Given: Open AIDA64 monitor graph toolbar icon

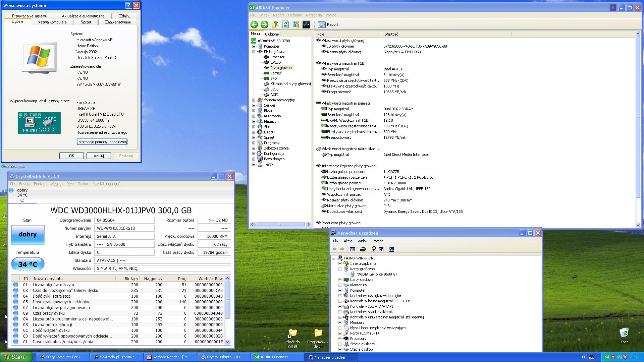Looking at the screenshot, I should (x=306, y=24).
